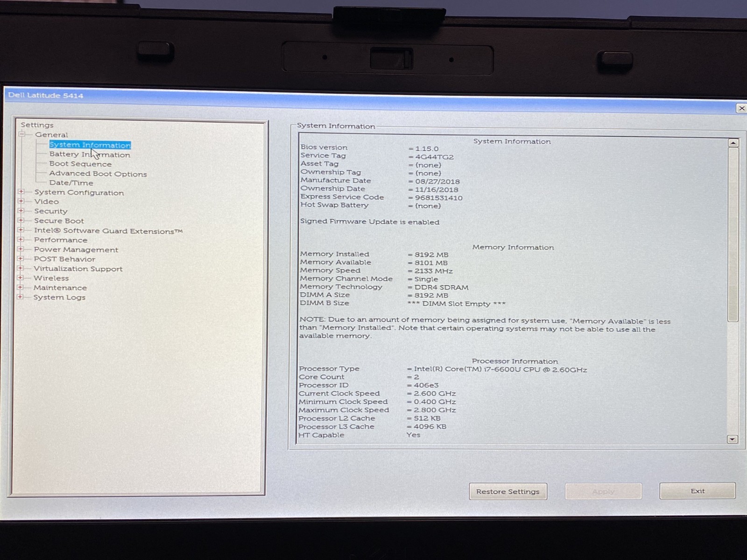Image resolution: width=747 pixels, height=560 pixels.
Task: Click the Dell Latitude 5414 title
Action: tap(46, 95)
